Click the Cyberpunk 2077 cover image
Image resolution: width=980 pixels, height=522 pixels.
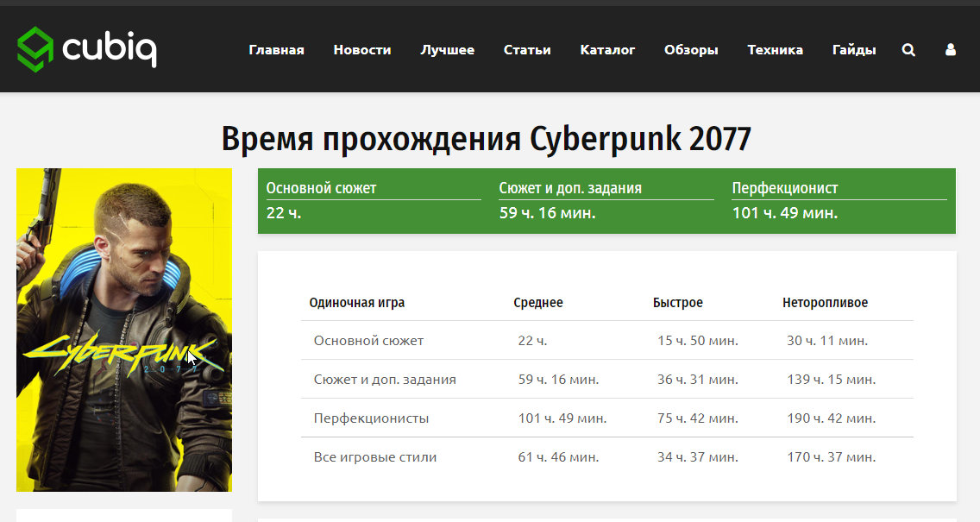pyautogui.click(x=124, y=330)
